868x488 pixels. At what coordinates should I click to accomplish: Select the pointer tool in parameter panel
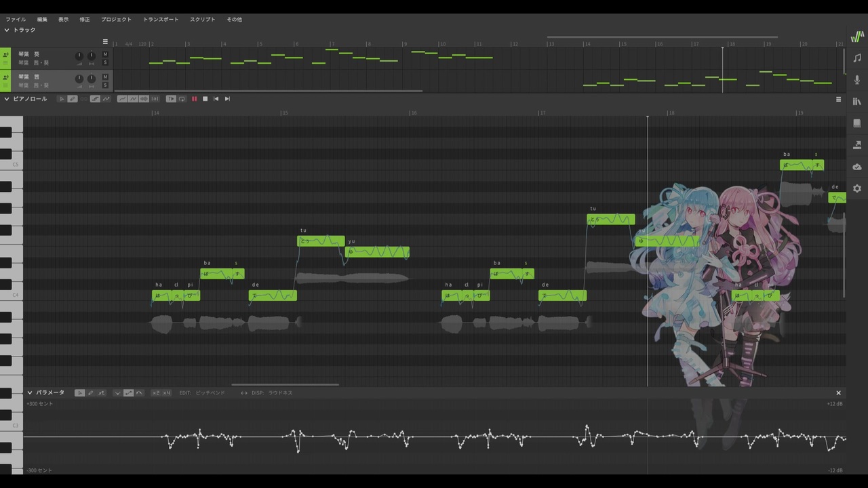[x=79, y=393]
